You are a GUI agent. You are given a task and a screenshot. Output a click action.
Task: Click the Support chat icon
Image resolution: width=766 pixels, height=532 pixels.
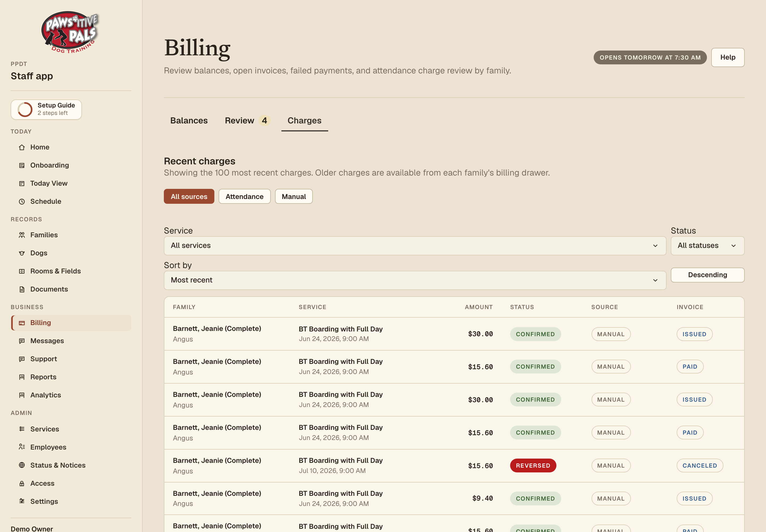coord(22,359)
